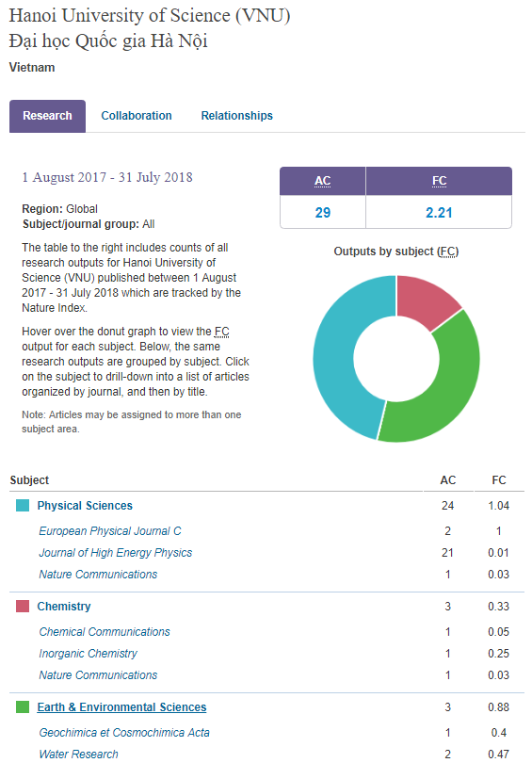Click the FC value 2.21

tap(439, 213)
